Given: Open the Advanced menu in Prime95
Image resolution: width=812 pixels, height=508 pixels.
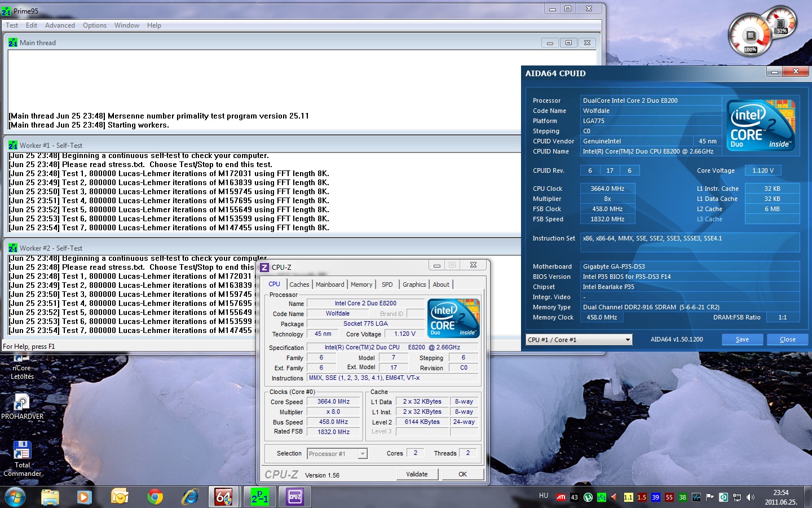Looking at the screenshot, I should click(60, 25).
